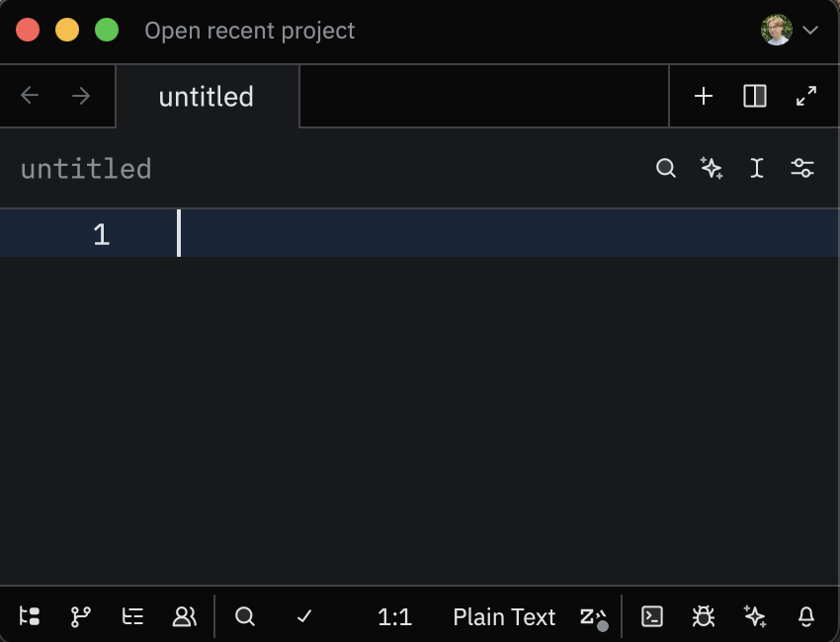This screenshot has width=840, height=642.
Task: Expand the user avatar menu chevron
Action: pos(810,31)
